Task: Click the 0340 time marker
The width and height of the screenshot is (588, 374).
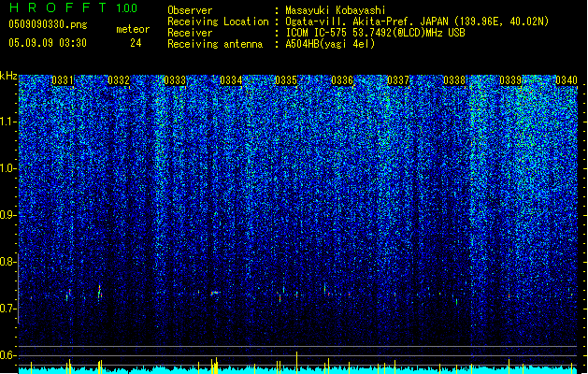Action: (566, 80)
